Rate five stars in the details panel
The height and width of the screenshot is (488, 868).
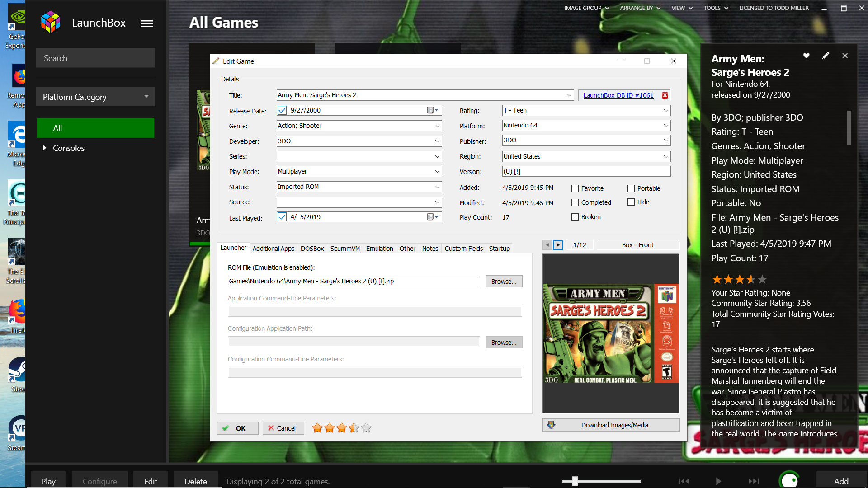coord(762,279)
